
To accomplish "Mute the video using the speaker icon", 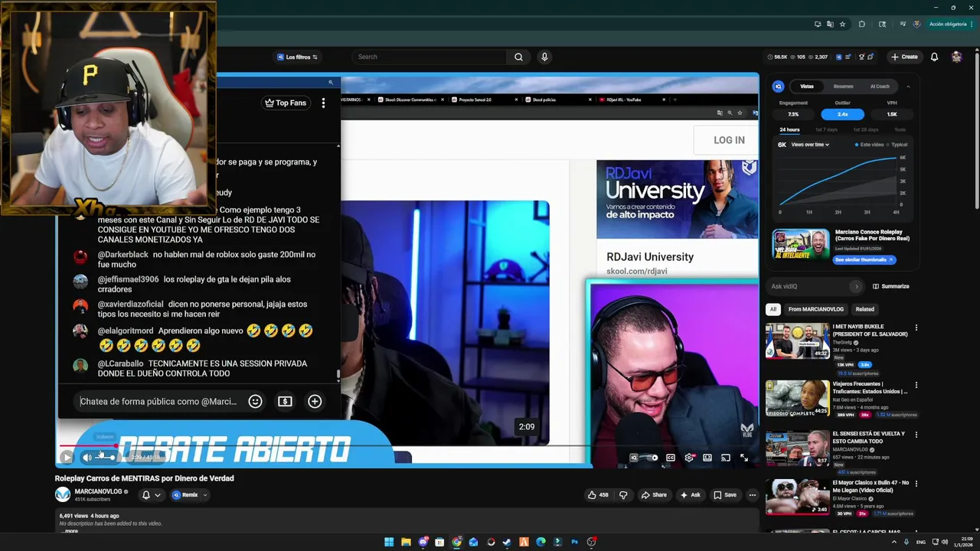I will click(87, 458).
